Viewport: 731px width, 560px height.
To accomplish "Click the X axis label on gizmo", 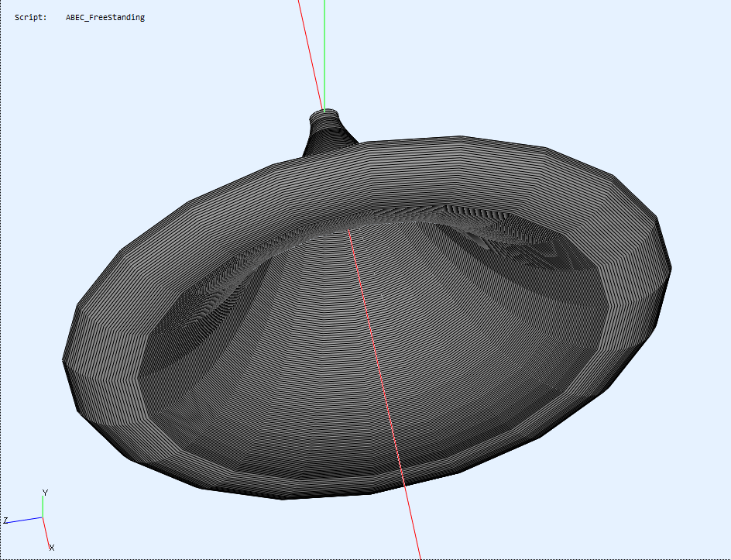I will (x=52, y=548).
